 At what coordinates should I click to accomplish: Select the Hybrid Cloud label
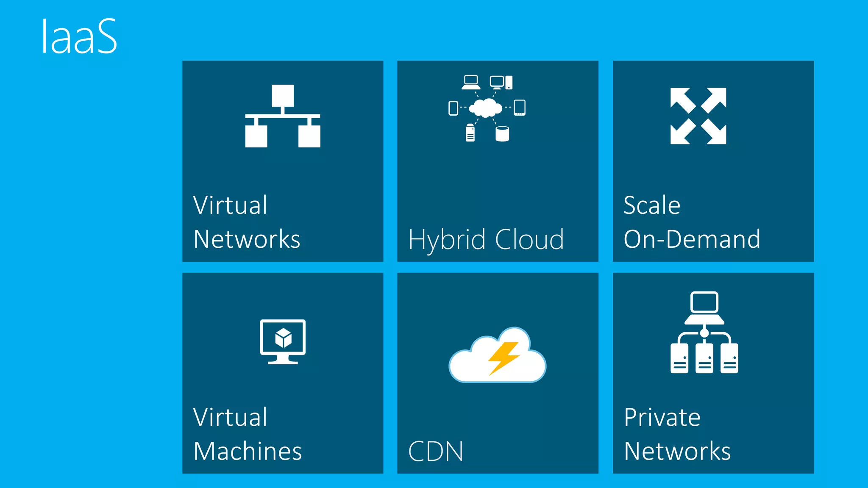coord(486,239)
